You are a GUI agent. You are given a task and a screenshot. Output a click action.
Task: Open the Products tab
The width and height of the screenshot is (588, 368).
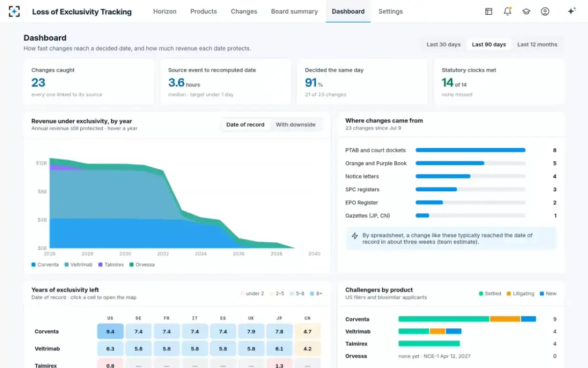(x=203, y=11)
